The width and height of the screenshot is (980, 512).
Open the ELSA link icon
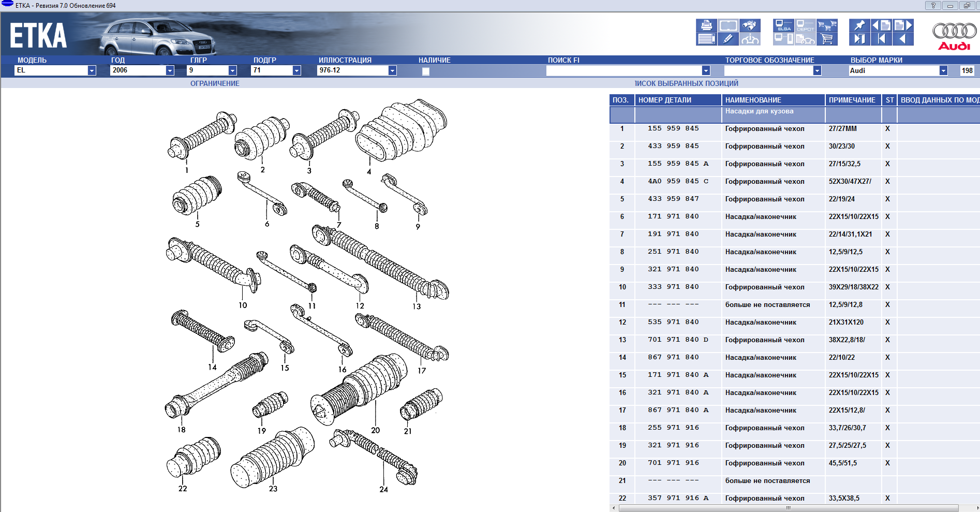point(783,25)
